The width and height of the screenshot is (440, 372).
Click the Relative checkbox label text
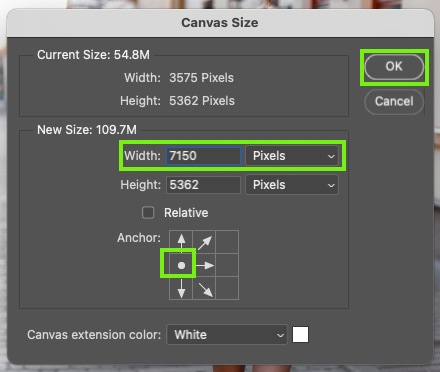186,213
